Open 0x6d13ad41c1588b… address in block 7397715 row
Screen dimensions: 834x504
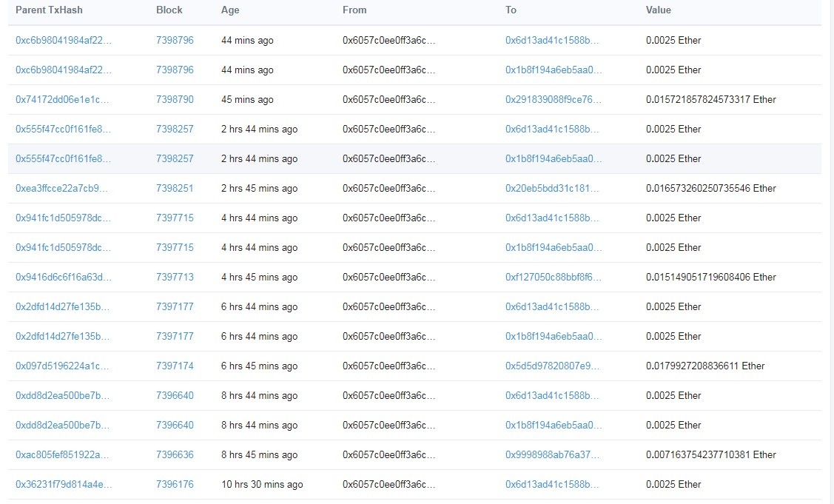coord(551,218)
